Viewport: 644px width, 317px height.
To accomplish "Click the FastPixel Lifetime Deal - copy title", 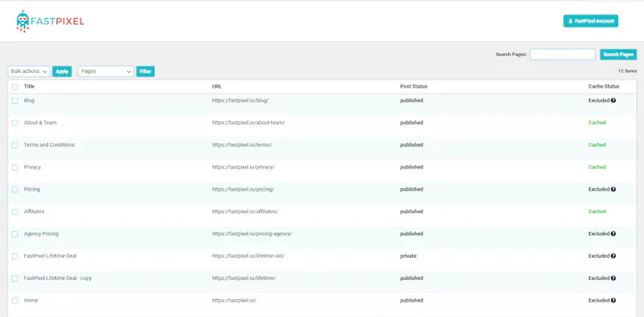I will click(x=58, y=278).
